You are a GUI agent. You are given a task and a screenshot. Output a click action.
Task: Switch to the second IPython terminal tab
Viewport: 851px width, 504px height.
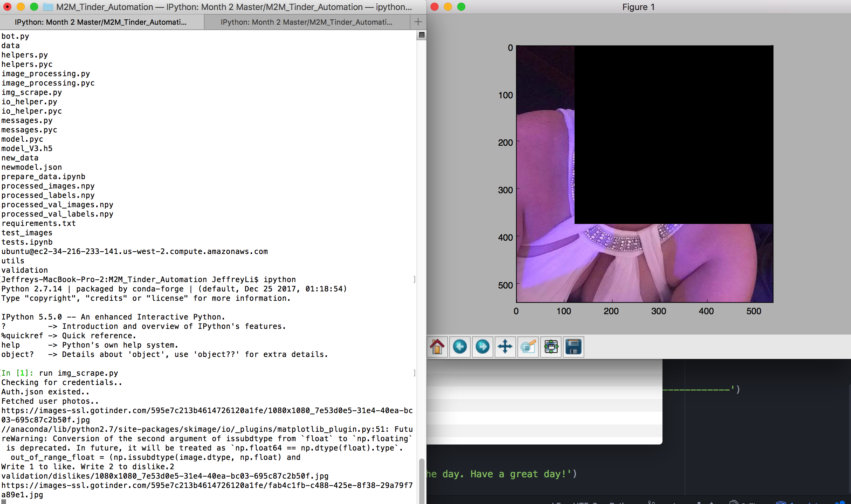pos(306,22)
